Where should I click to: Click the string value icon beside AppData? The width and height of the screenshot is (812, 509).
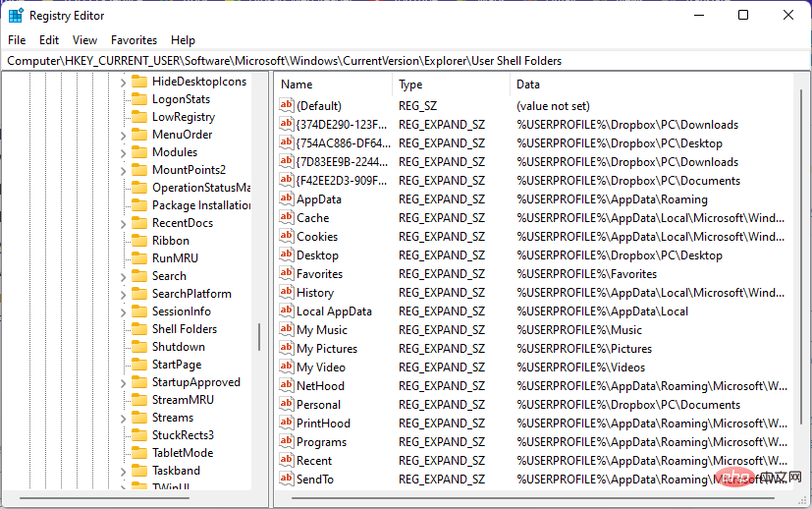pyautogui.click(x=287, y=199)
